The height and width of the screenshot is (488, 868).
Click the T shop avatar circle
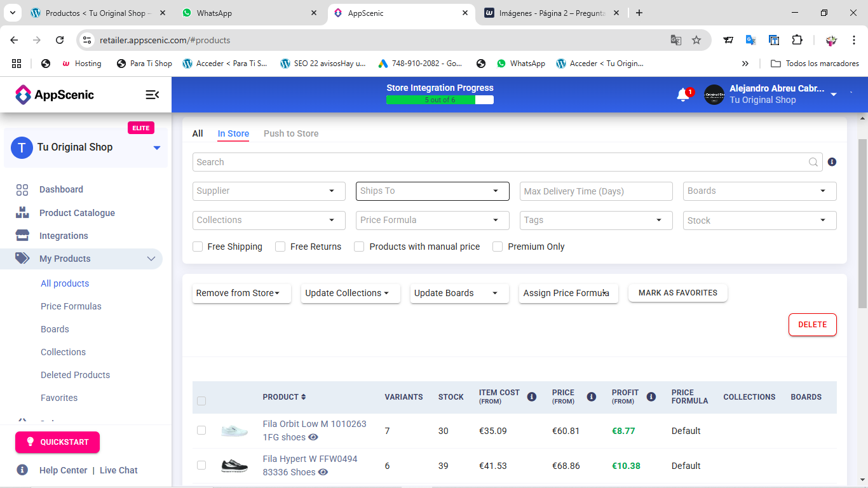[x=22, y=147]
